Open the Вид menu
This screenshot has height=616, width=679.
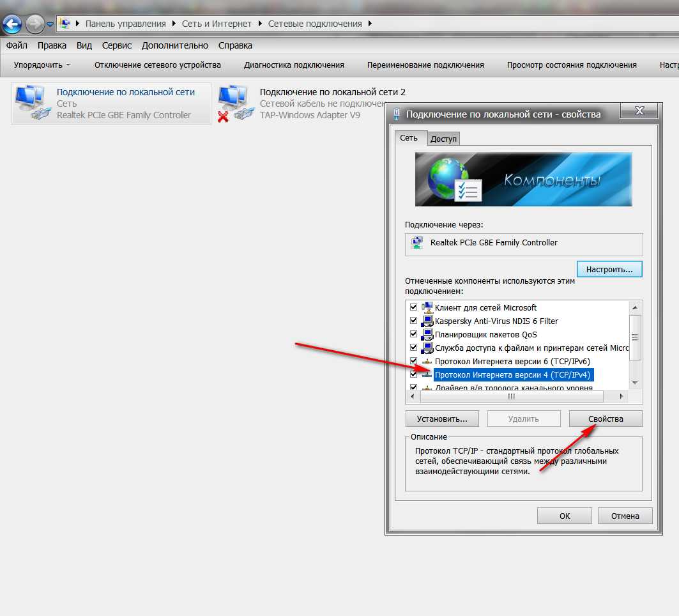tap(84, 45)
